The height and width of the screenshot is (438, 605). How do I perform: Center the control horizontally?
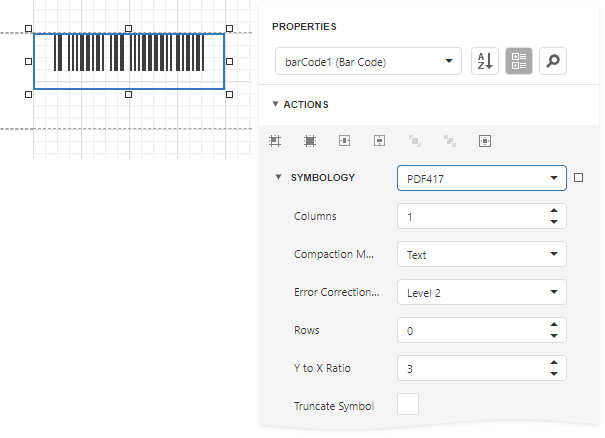click(x=344, y=142)
